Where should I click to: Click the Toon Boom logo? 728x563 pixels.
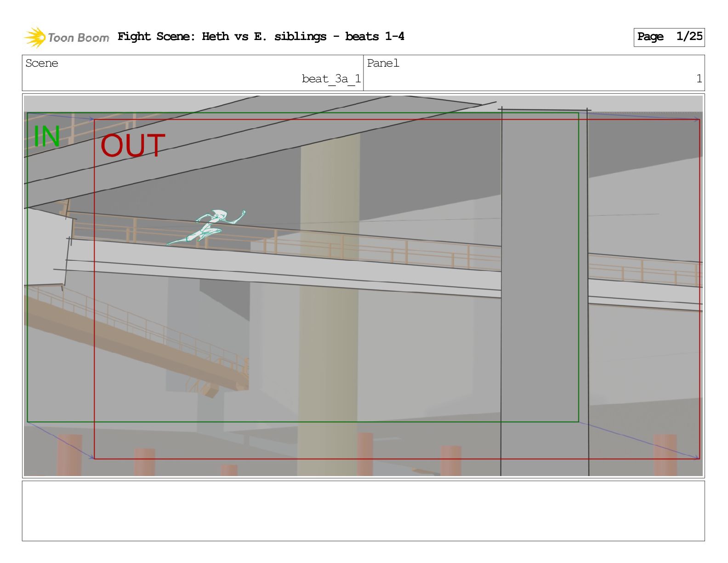pos(67,37)
